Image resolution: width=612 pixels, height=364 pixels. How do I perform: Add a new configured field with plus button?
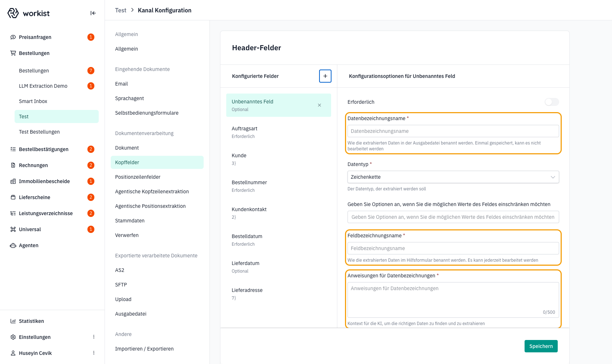tap(325, 76)
